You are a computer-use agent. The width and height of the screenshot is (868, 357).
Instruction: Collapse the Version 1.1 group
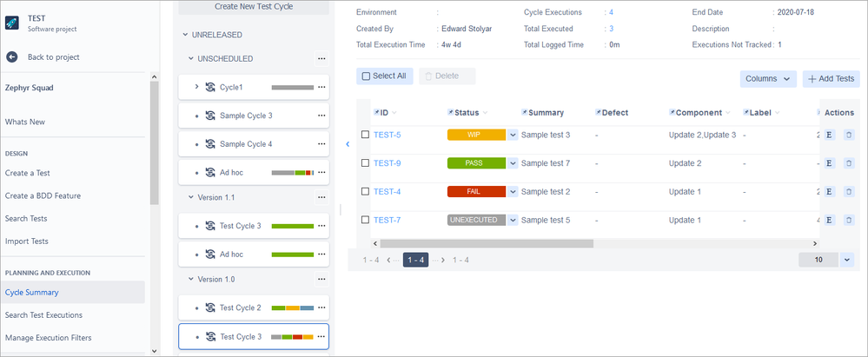coord(191,197)
